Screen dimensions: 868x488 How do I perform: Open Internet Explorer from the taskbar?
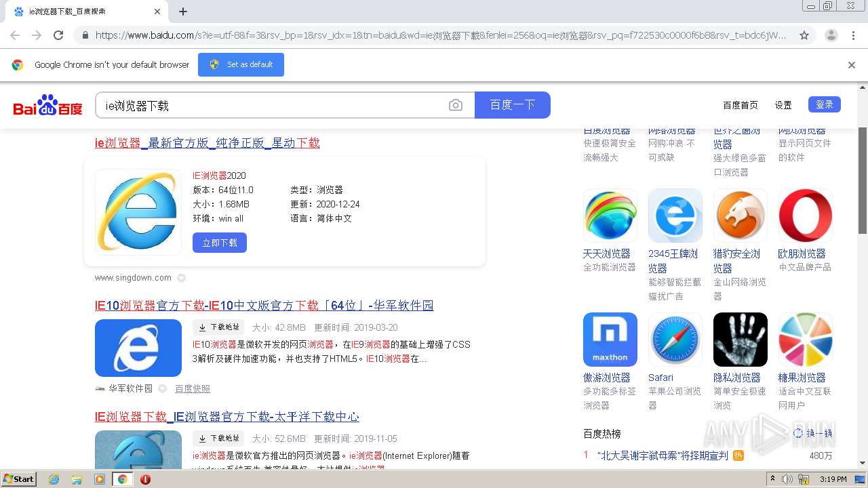(54, 479)
